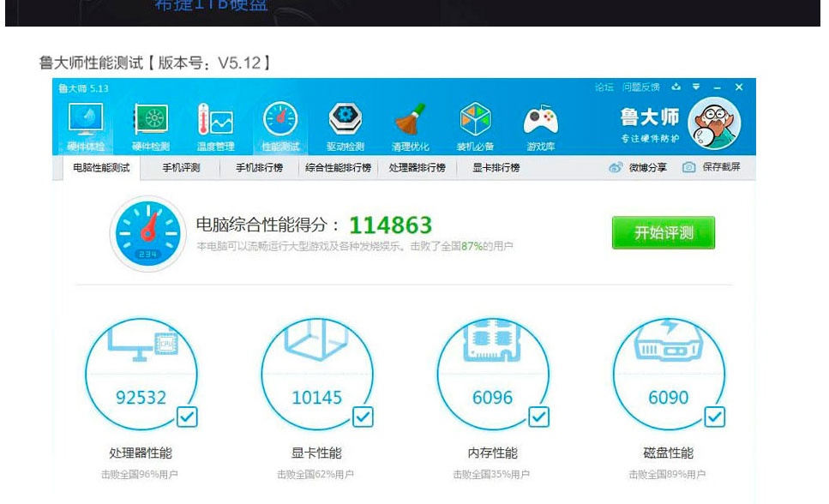Open the 硬件检测 hardware detection section
Viewport: 829px width, 504px height.
point(151,127)
